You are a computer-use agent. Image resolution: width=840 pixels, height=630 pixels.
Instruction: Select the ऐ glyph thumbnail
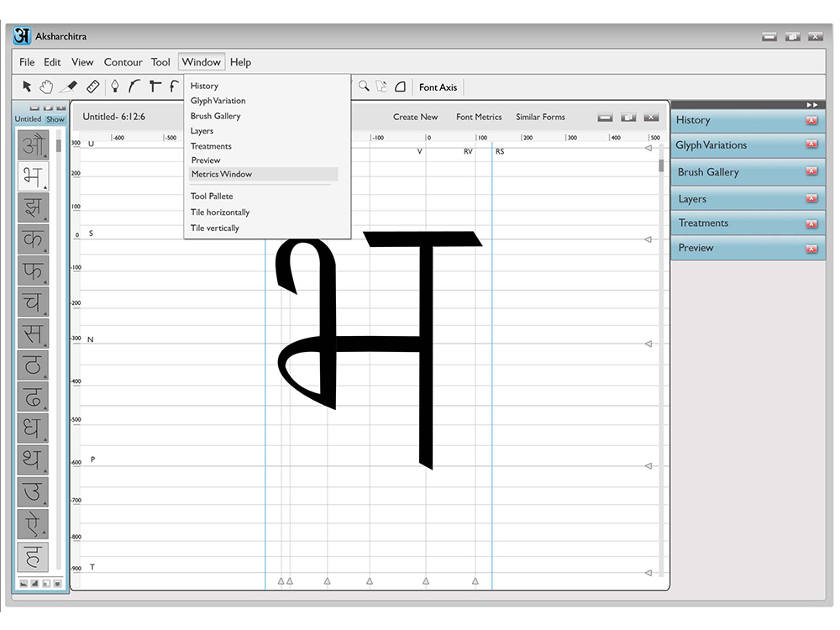pos(33,524)
